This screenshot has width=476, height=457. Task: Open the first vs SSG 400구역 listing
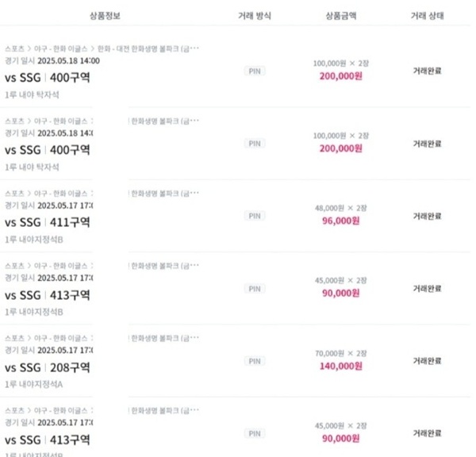tap(48, 78)
